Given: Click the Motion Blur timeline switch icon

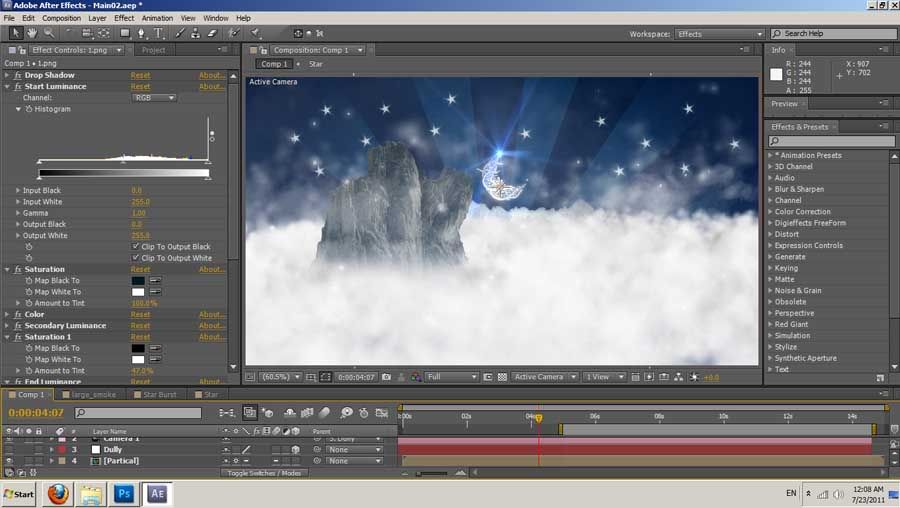Looking at the screenshot, I should click(x=325, y=413).
